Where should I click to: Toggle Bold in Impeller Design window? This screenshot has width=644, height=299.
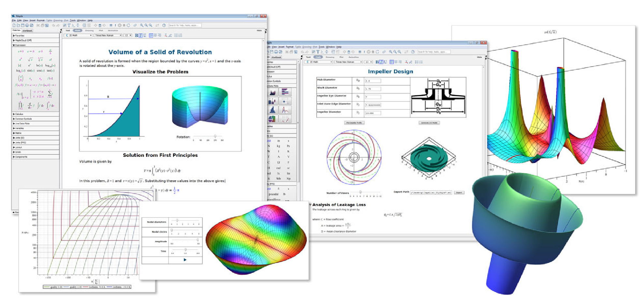377,62
